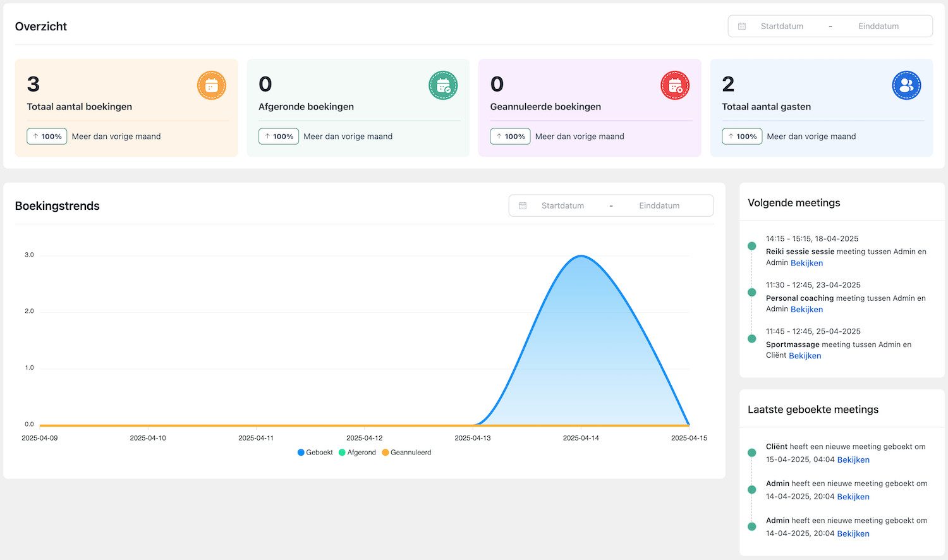Click the Geannuleerde boekingen label
This screenshot has width=948, height=560.
click(x=545, y=107)
